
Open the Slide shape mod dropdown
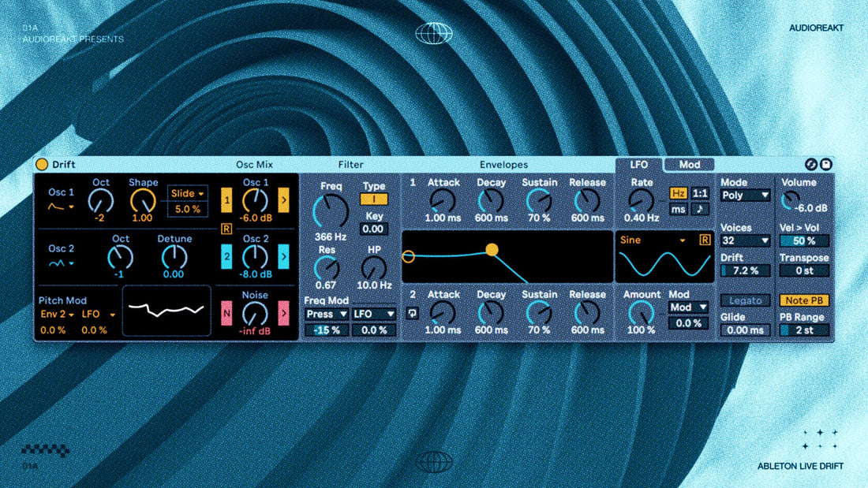coord(187,193)
